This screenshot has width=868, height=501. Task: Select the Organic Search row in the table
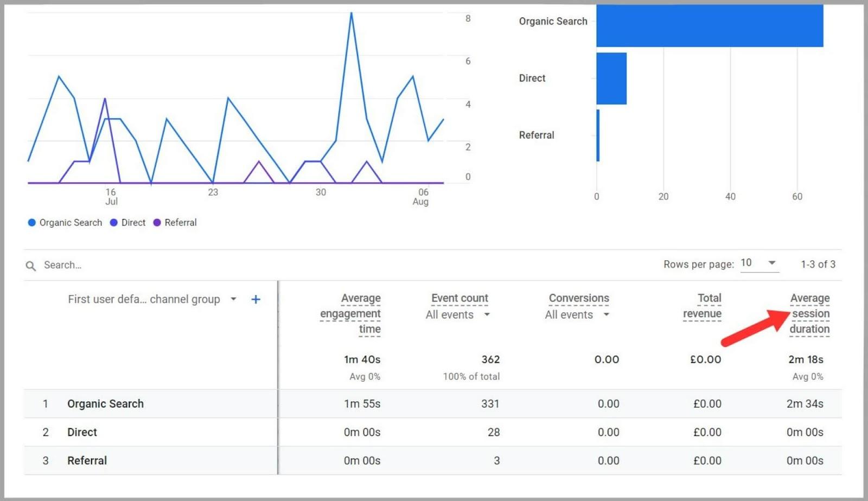pos(105,403)
